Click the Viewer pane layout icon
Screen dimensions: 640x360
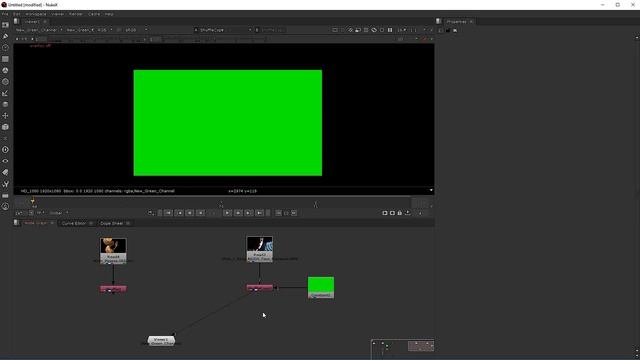pos(16,21)
